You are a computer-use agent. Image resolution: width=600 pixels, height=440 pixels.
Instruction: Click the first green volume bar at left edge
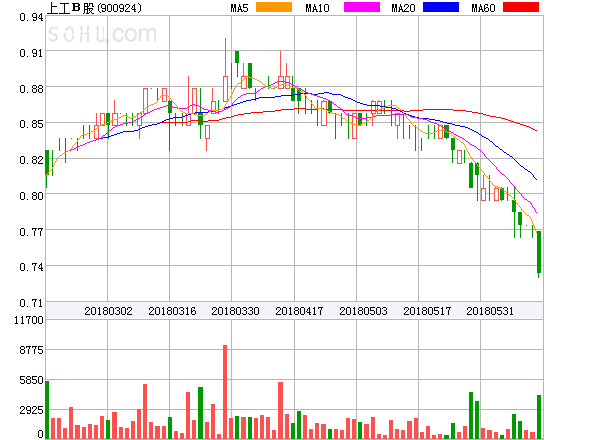click(x=47, y=410)
